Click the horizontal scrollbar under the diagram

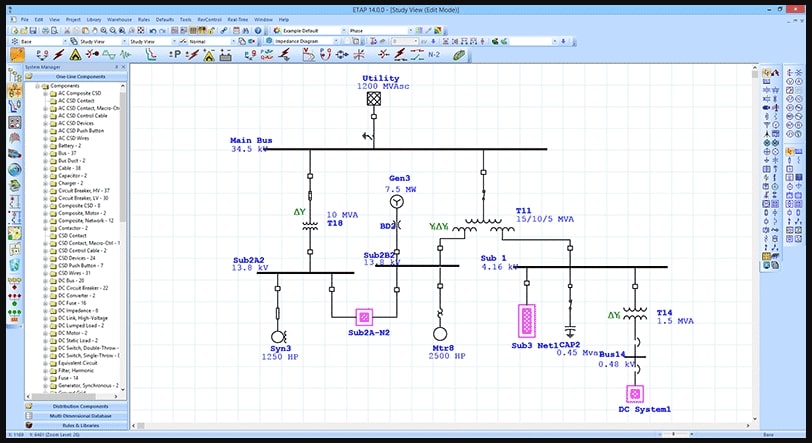click(441, 425)
